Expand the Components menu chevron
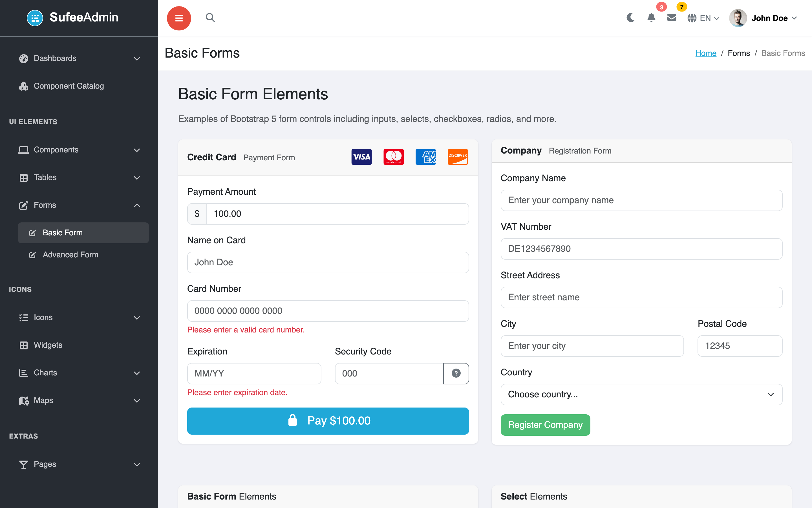Viewport: 812px width, 508px height. (x=137, y=150)
